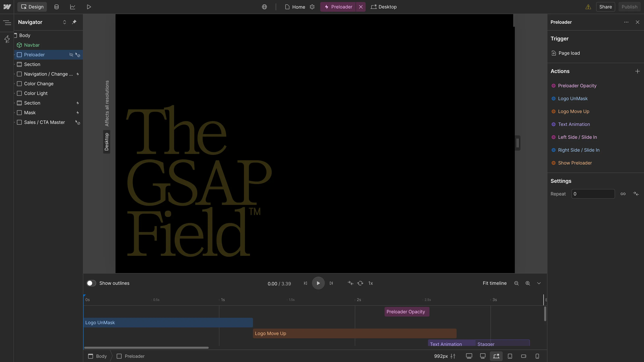Click Body breadcrumb at bottom

(x=97, y=356)
